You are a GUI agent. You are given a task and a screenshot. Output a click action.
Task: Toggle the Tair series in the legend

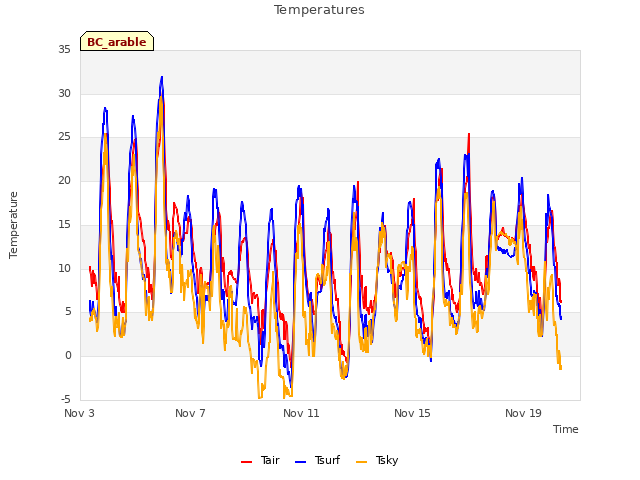pos(260,460)
